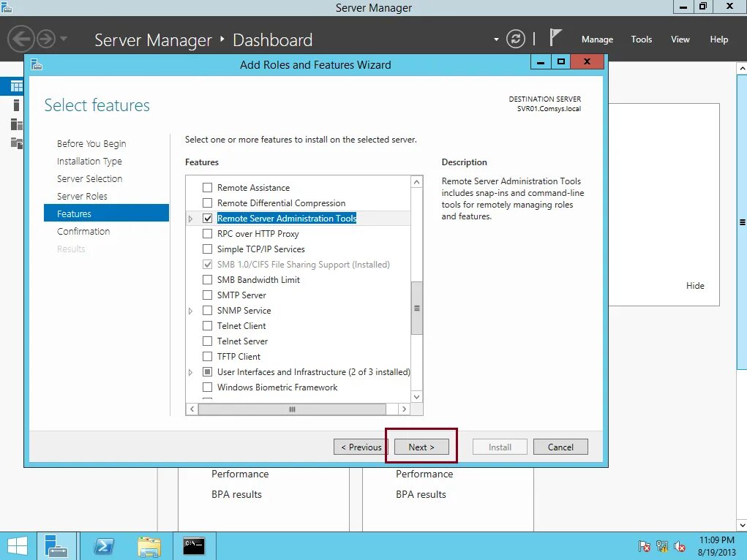Check Remote Differential Compression

207,203
